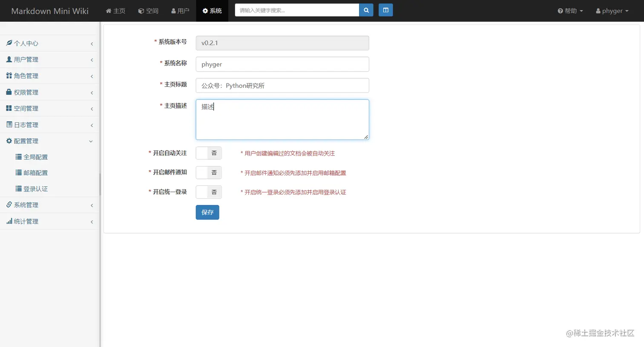
Task: Expand the 权限管理 sidebar chevron
Action: coord(92,93)
